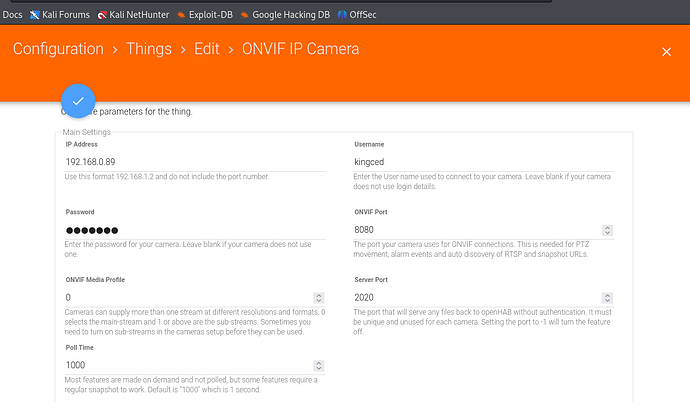Focus the IP Address field with 192.168.0.89
This screenshot has width=690, height=403.
[195, 162]
